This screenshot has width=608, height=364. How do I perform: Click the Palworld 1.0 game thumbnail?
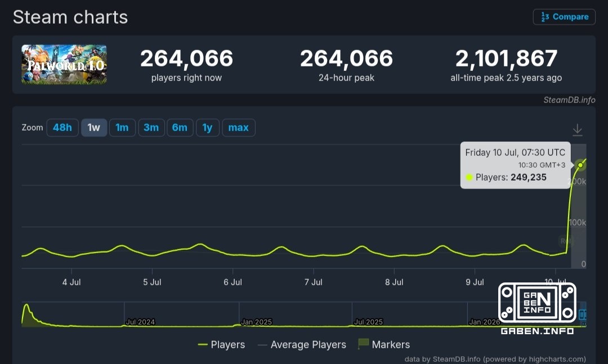(64, 64)
